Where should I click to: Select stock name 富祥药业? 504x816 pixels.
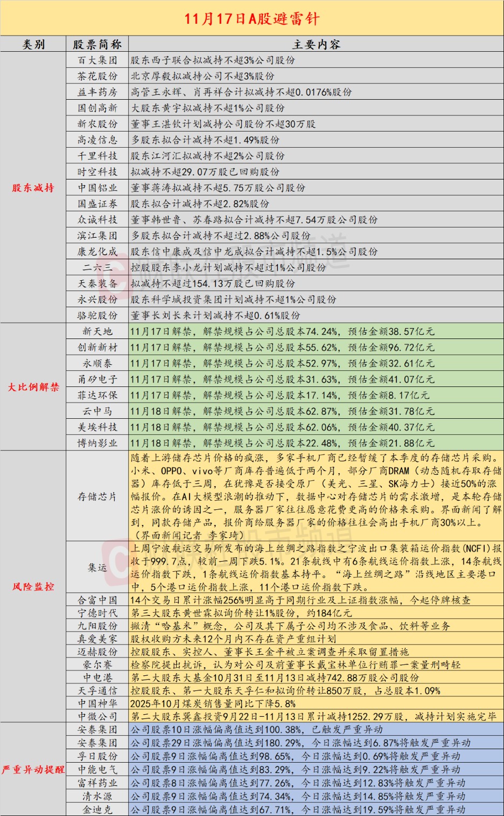pos(97,783)
